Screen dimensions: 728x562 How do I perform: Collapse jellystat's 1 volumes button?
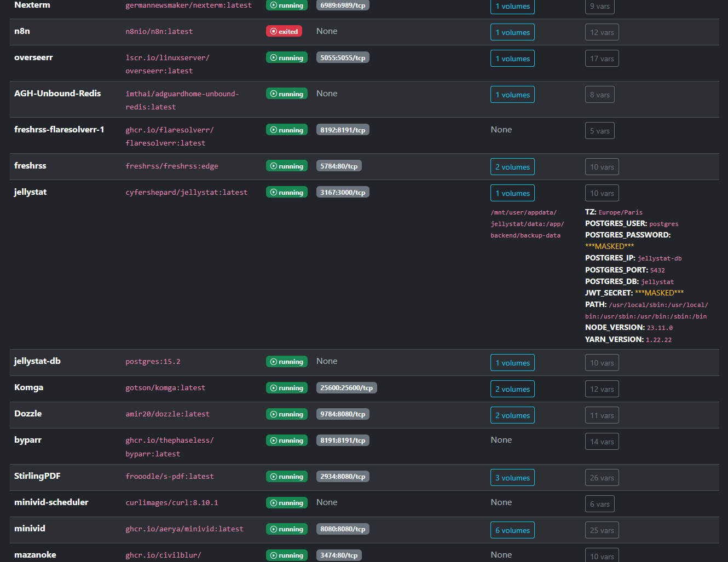[512, 193]
